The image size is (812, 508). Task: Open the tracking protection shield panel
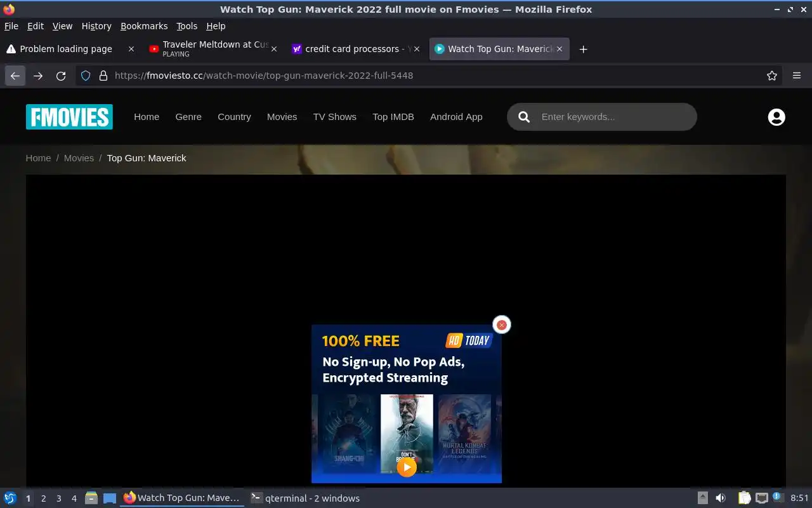click(x=86, y=76)
